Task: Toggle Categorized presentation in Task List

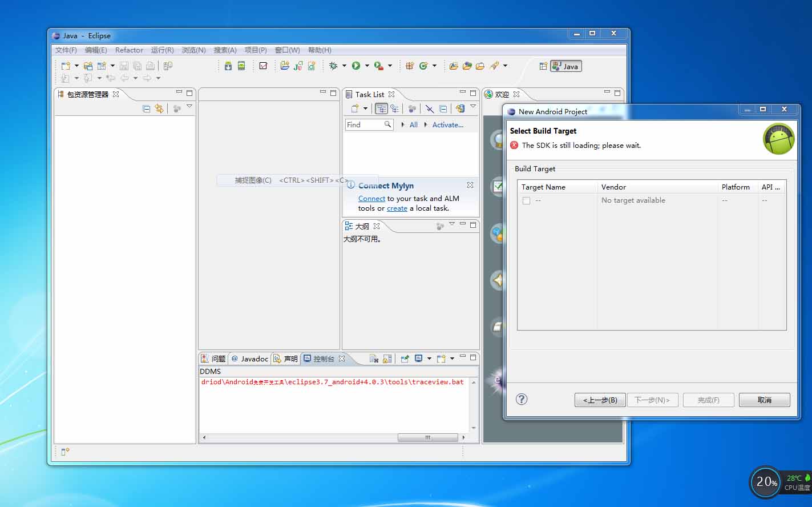Action: (381, 108)
